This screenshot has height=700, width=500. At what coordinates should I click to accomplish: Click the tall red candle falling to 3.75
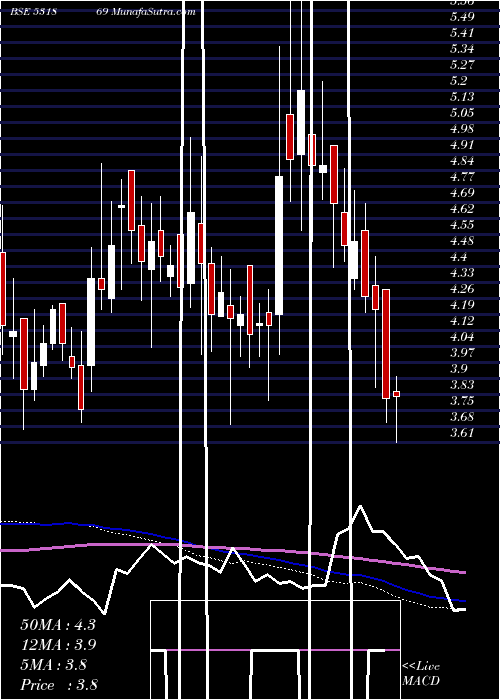(386, 344)
